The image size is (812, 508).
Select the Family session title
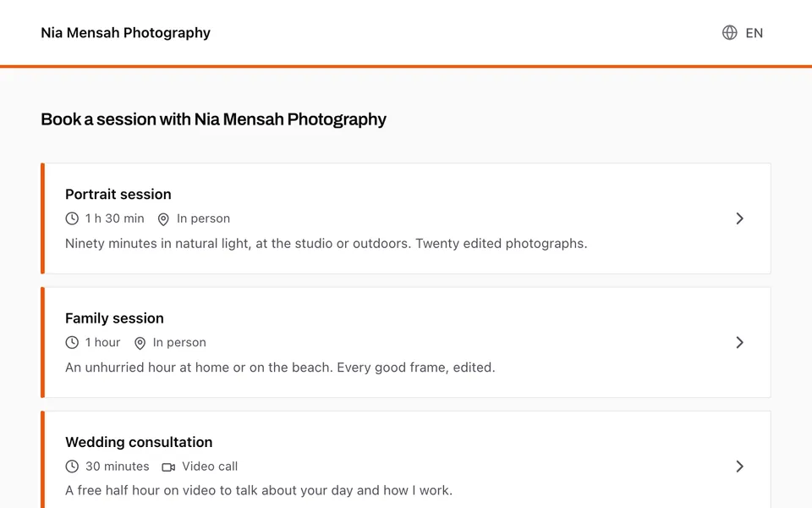114,318
